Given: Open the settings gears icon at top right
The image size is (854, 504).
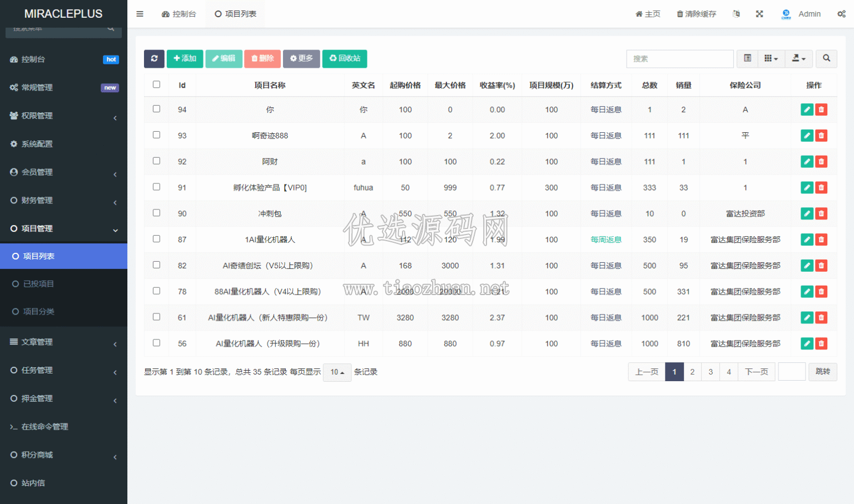Looking at the screenshot, I should pyautogui.click(x=841, y=14).
